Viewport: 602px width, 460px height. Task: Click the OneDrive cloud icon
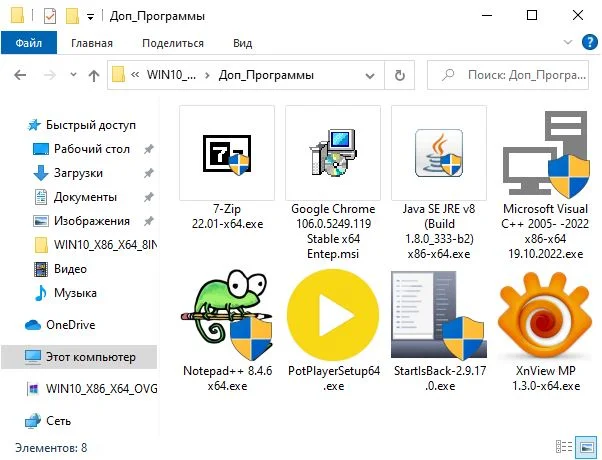pos(33,325)
